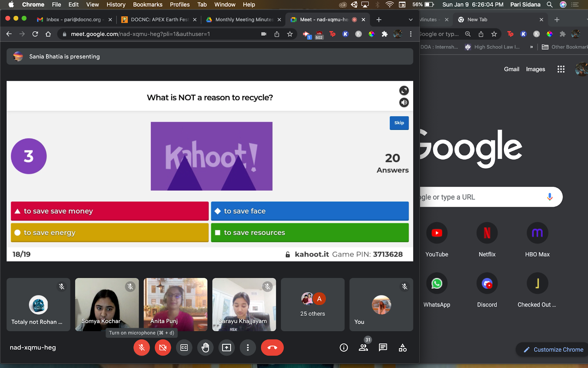Open camera permission icon in address bar
Image resolution: width=588 pixels, height=368 pixels.
(x=264, y=34)
